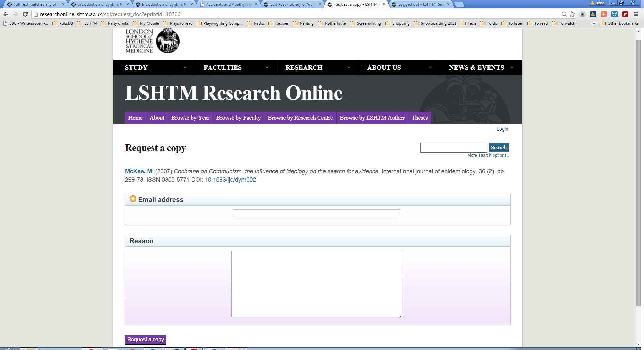
Task: Expand the RESEARCH navigation dropdown
Action: coord(317,67)
